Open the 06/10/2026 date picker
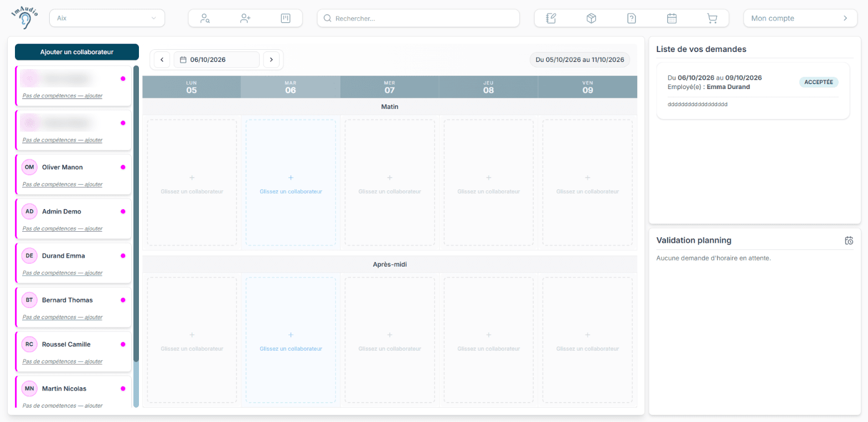Image resolution: width=868 pixels, height=422 pixels. tap(216, 60)
